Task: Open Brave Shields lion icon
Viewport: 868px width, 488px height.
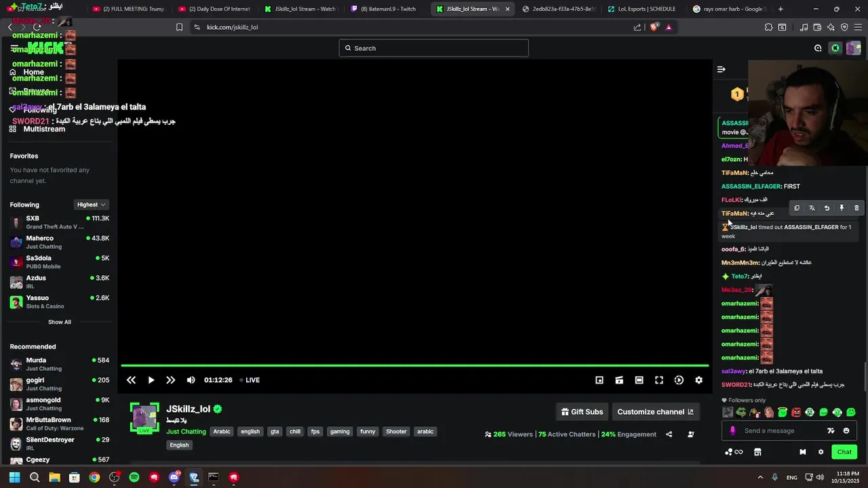Action: pos(654,27)
